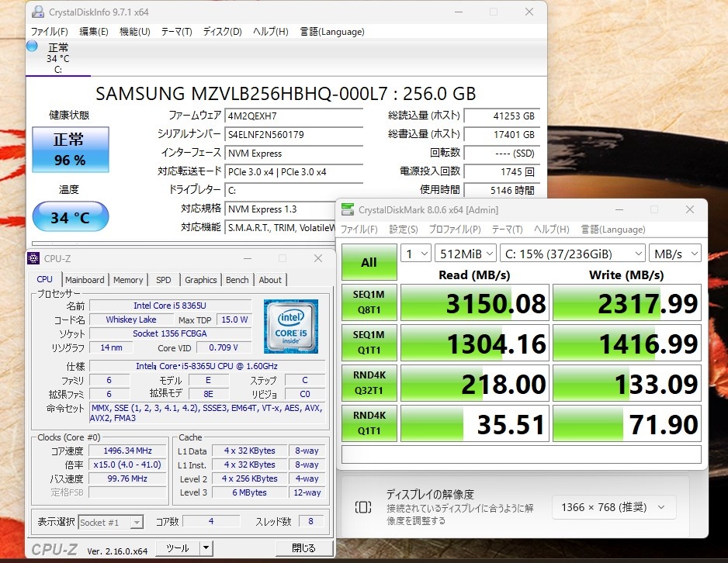
Task: Switch to the Memory tab in CPU-Z
Action: click(128, 280)
